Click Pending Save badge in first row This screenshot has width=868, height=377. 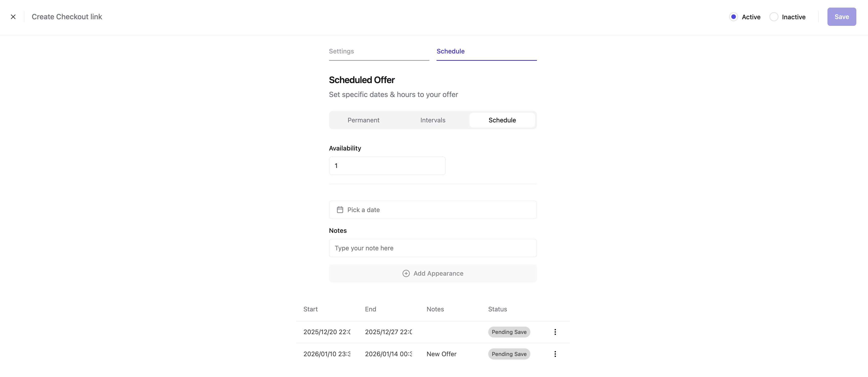[509, 332]
